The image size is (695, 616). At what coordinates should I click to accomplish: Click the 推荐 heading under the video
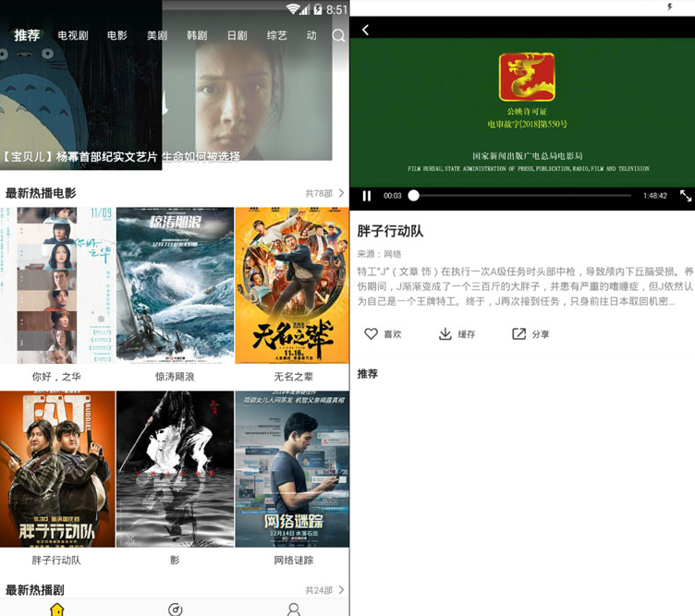pyautogui.click(x=368, y=374)
